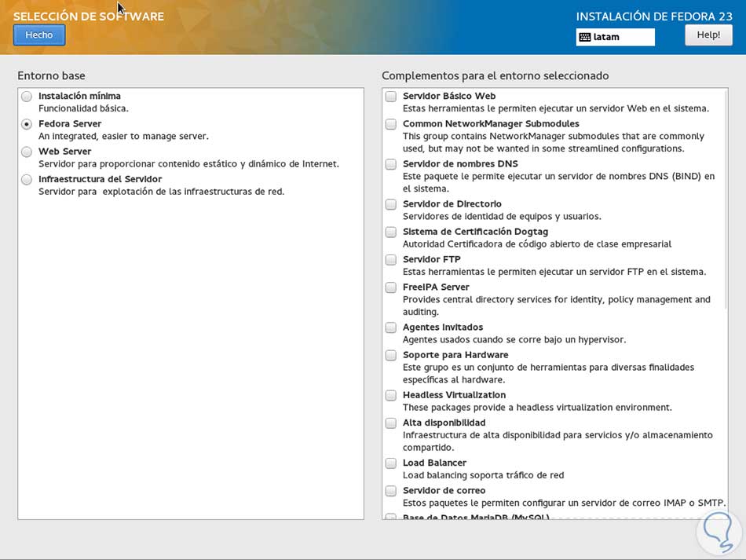Screen dimensions: 746x560
Task: Enable the Headless Virtualization checkbox
Action: coord(390,395)
